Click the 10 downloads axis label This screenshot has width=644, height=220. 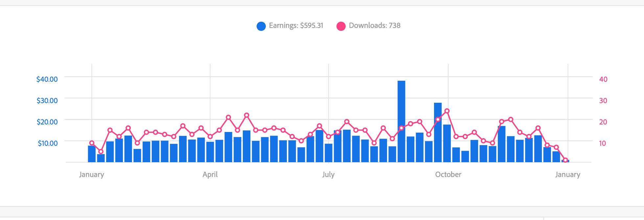603,143
